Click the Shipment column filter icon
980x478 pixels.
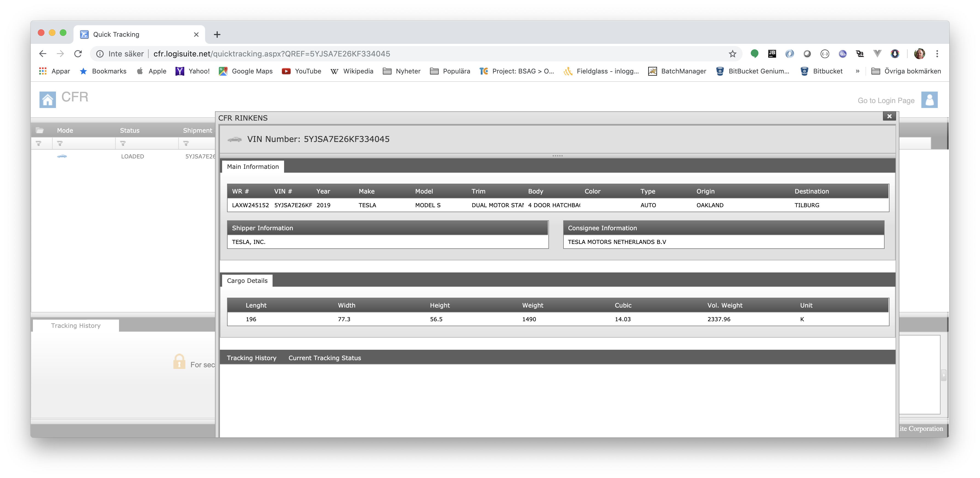[x=186, y=143]
